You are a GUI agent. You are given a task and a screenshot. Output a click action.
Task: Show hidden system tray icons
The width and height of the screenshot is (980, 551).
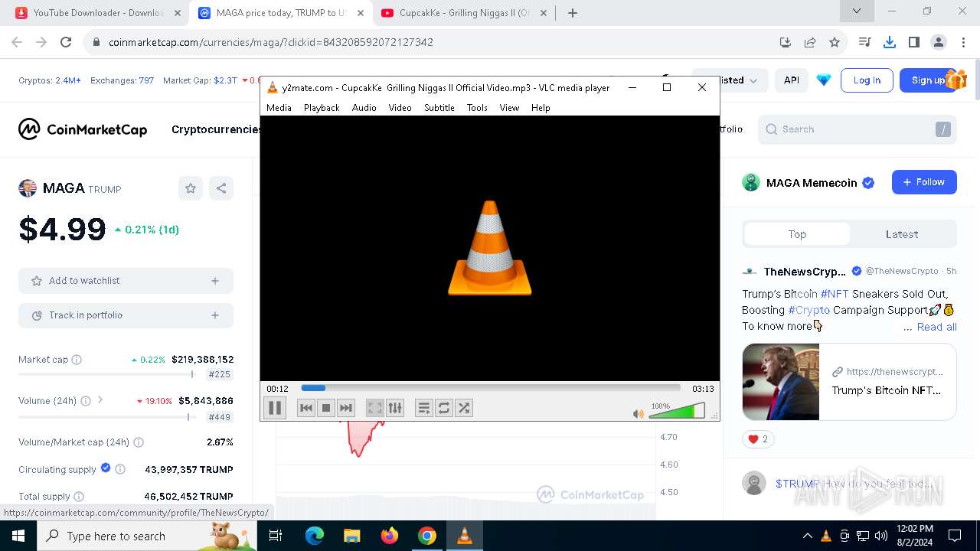click(x=807, y=536)
